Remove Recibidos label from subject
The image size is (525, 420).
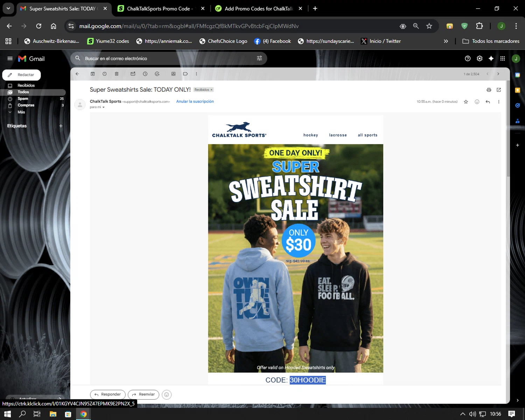coord(211,90)
